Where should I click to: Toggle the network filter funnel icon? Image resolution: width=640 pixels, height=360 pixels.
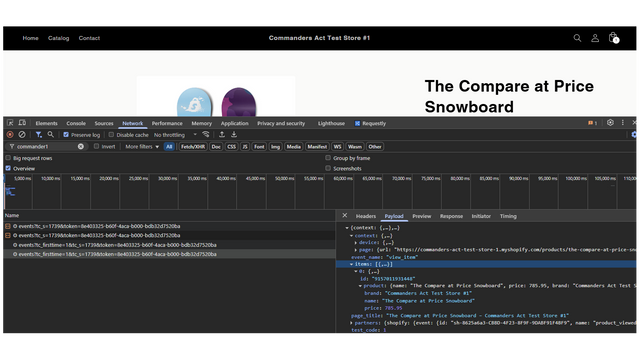click(38, 134)
